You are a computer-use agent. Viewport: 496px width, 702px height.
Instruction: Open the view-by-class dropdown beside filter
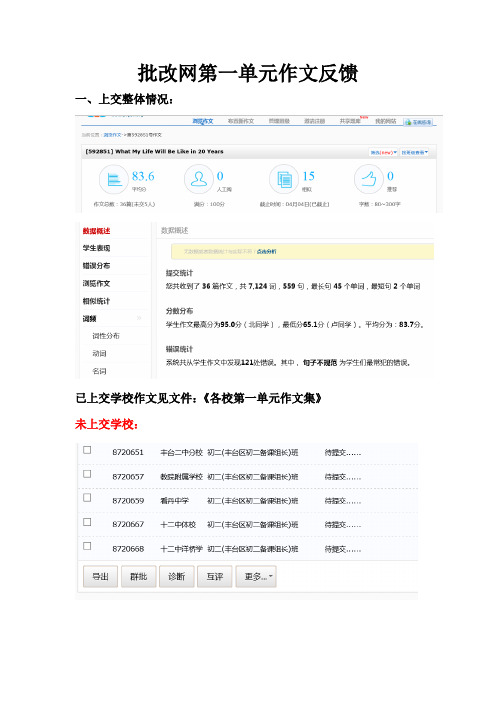tap(415, 153)
